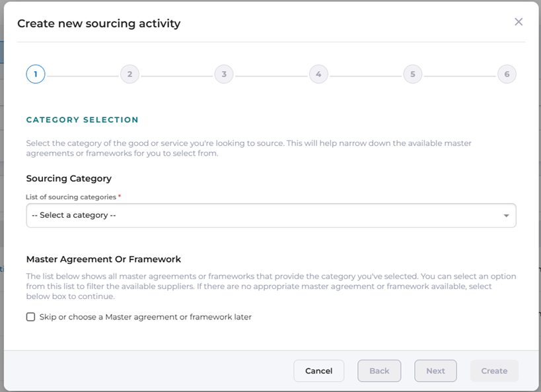Go to step 1 in the wizard

[x=36, y=74]
